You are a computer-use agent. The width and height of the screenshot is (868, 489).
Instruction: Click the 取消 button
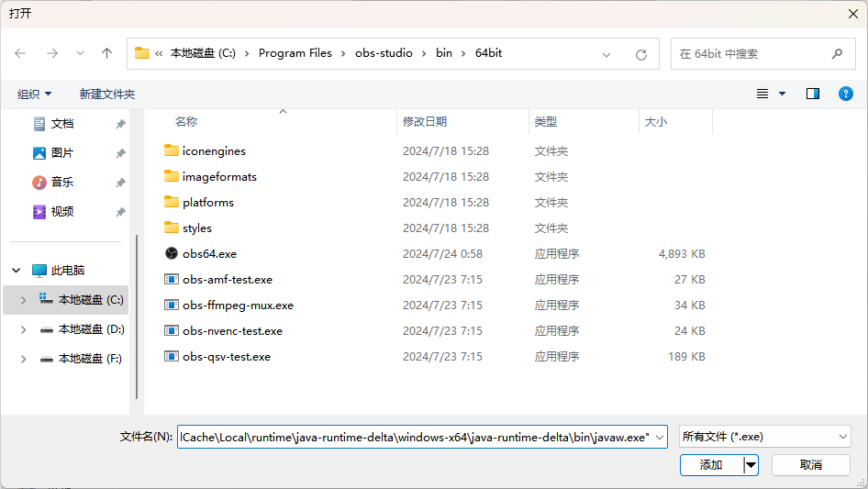point(810,465)
